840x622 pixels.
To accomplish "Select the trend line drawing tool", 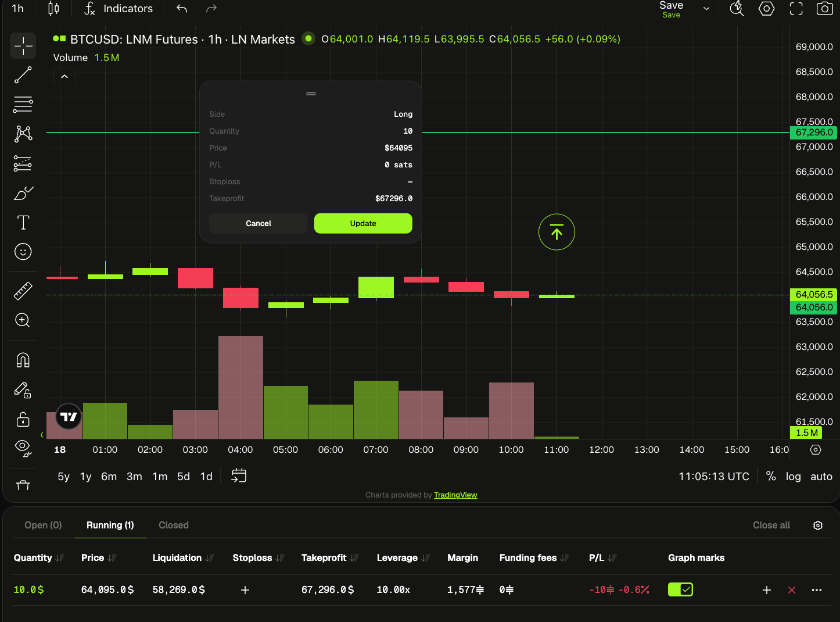I will click(23, 75).
